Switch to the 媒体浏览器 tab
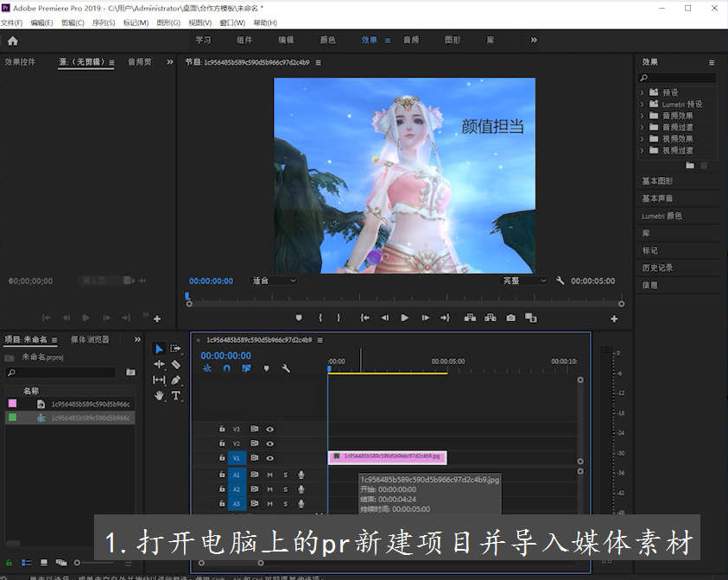This screenshot has height=580, width=728. [90, 340]
